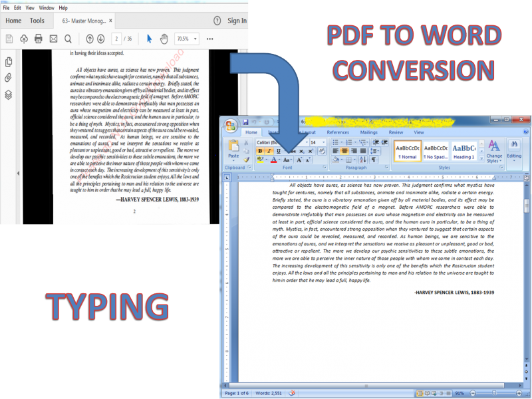Image resolution: width=532 pixels, height=399 pixels.
Task: Apply the Heading 1 style
Action: click(x=464, y=151)
